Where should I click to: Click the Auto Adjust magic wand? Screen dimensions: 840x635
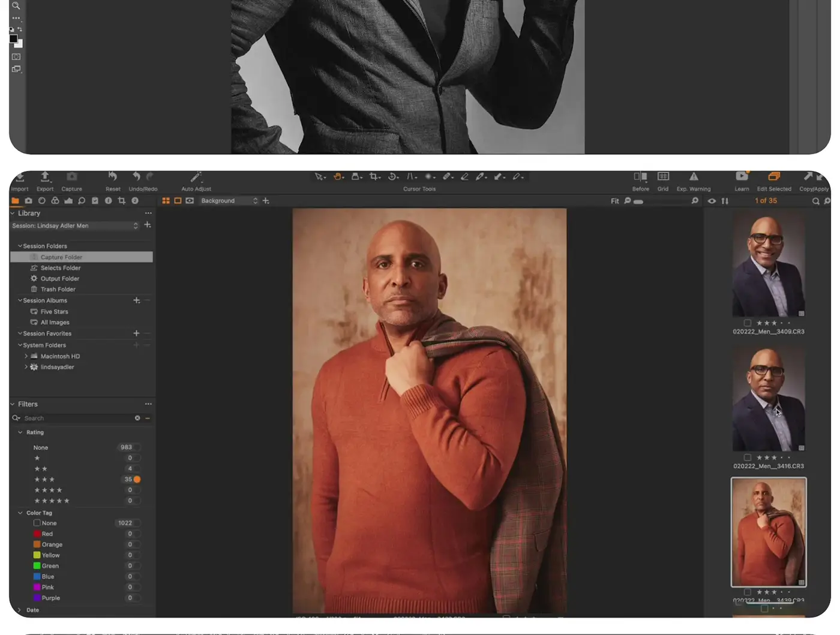196,176
